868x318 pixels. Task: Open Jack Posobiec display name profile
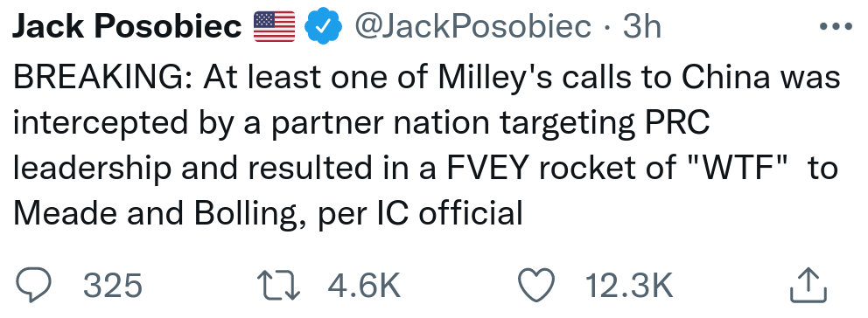(127, 26)
